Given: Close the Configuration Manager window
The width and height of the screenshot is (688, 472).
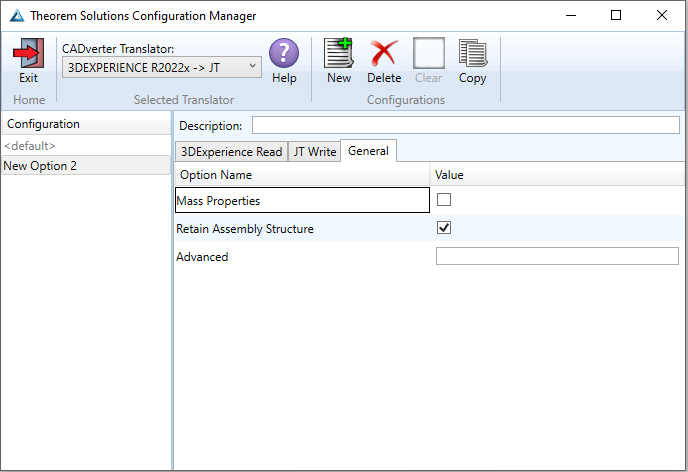Looking at the screenshot, I should [x=662, y=15].
